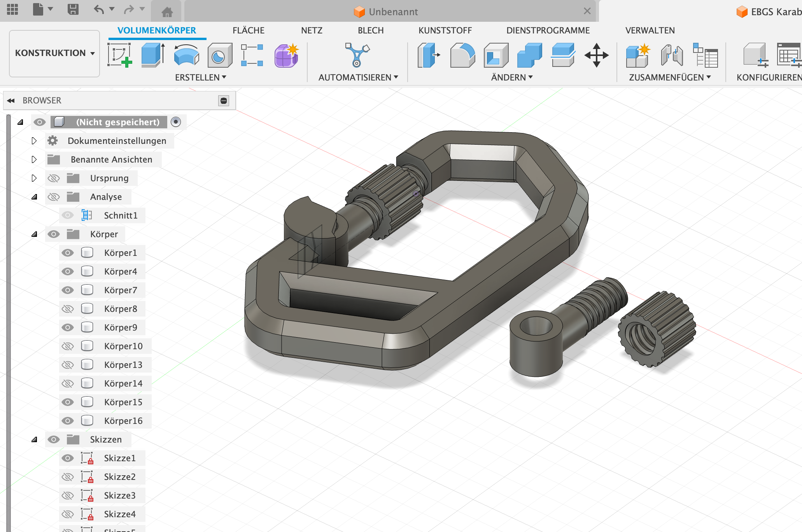802x532 pixels.
Task: Hide Körper4 with its eye icon
Action: (68, 271)
